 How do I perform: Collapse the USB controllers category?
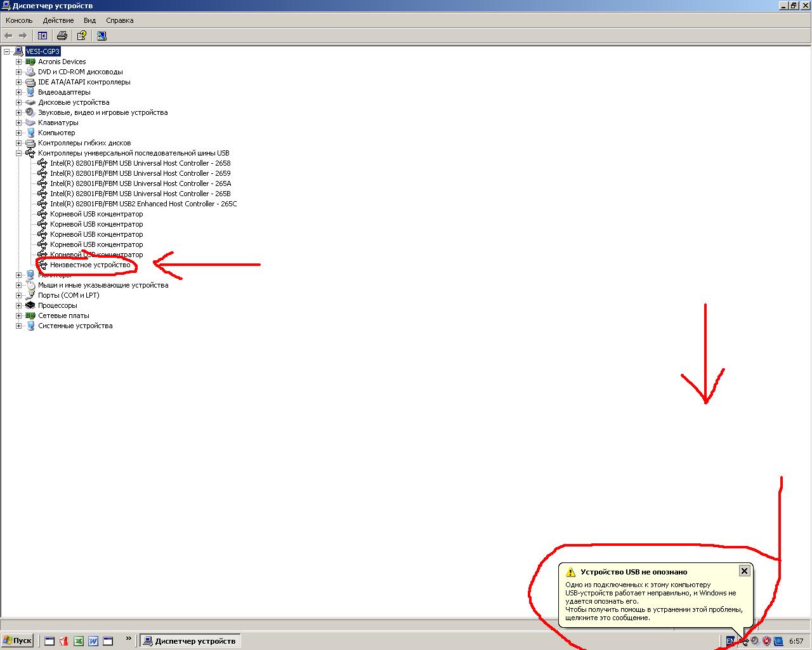[x=19, y=153]
